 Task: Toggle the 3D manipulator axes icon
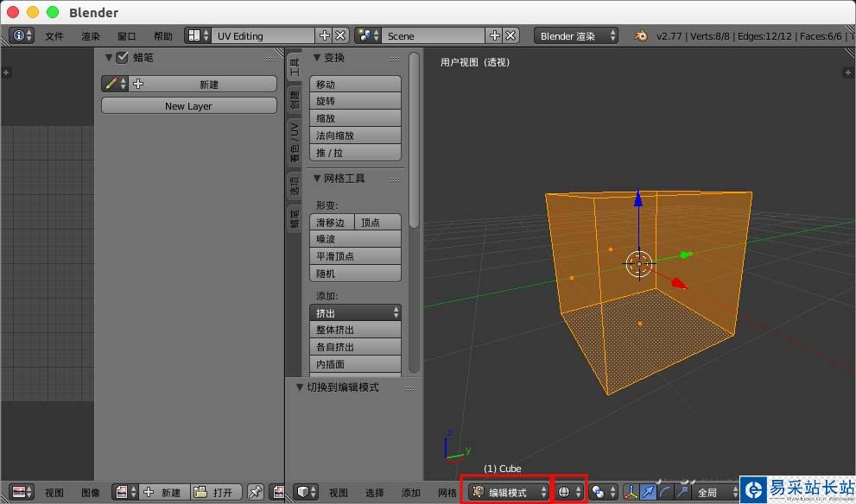[x=631, y=492]
